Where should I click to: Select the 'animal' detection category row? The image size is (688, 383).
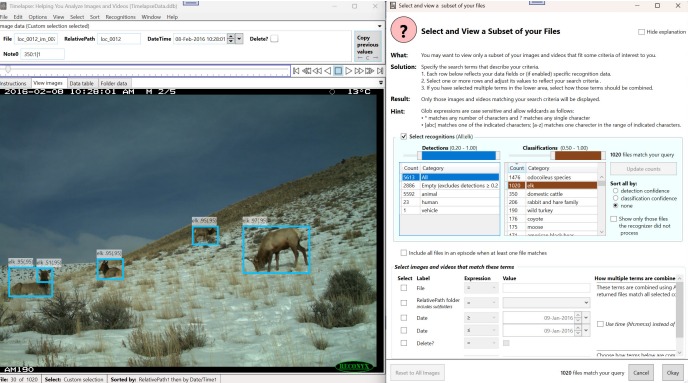450,193
